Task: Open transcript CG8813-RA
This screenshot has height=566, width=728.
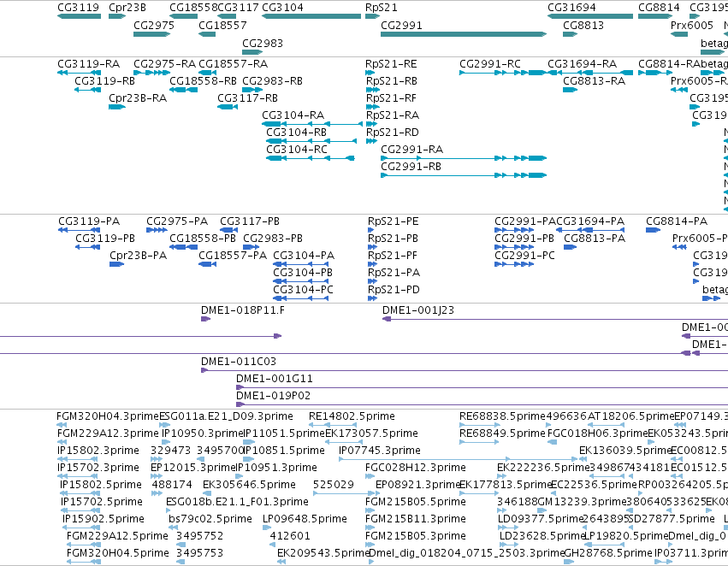Action: pyautogui.click(x=595, y=80)
